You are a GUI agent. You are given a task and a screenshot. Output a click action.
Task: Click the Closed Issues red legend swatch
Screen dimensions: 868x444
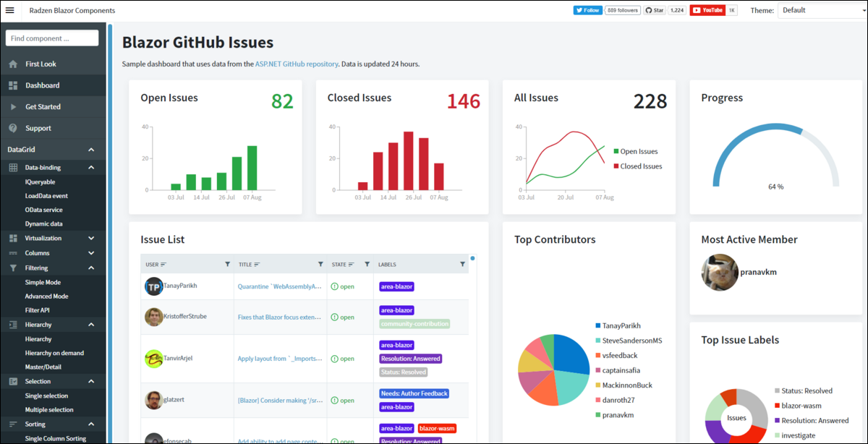click(x=616, y=166)
